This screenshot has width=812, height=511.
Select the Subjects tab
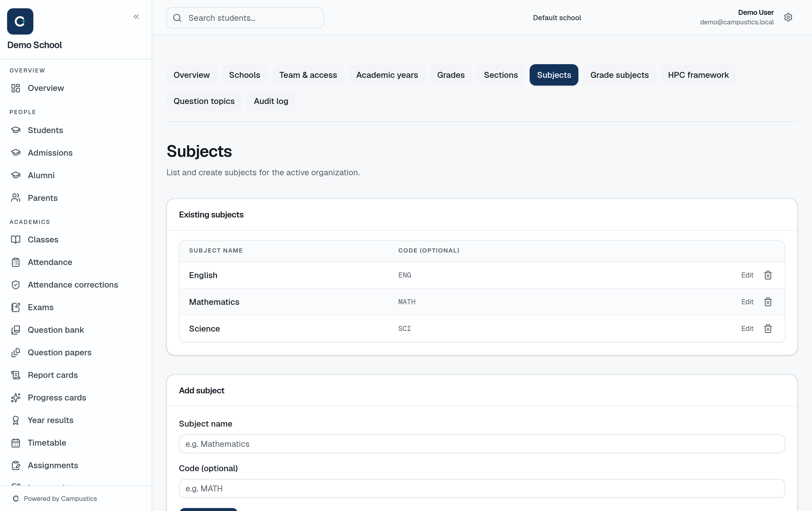(x=554, y=75)
